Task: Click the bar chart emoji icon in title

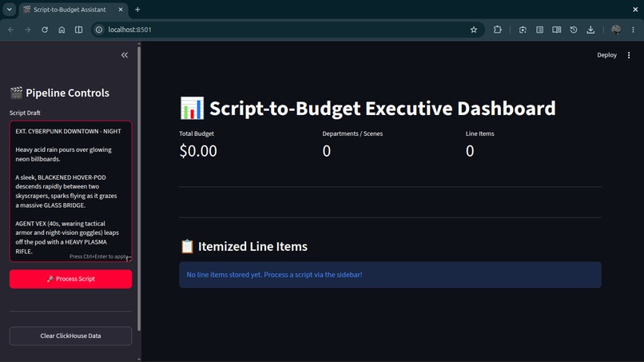Action: 192,108
